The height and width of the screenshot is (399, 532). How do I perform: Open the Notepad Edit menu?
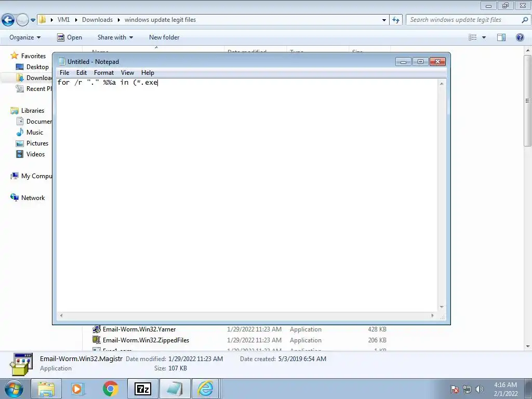[x=82, y=73]
